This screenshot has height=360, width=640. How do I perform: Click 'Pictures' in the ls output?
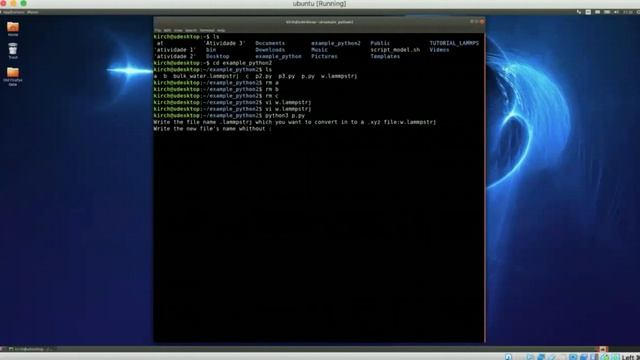point(324,56)
